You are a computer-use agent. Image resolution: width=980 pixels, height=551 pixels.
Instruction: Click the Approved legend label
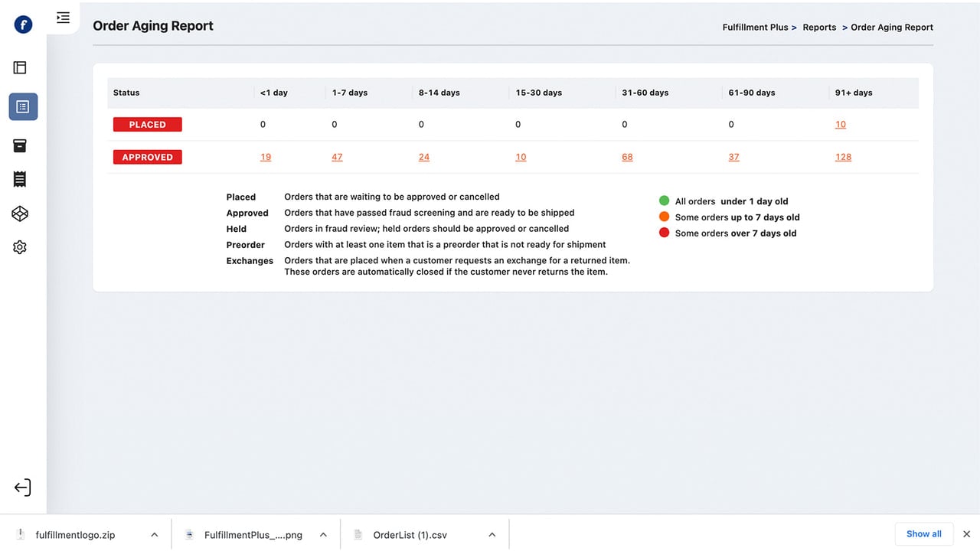click(x=247, y=213)
